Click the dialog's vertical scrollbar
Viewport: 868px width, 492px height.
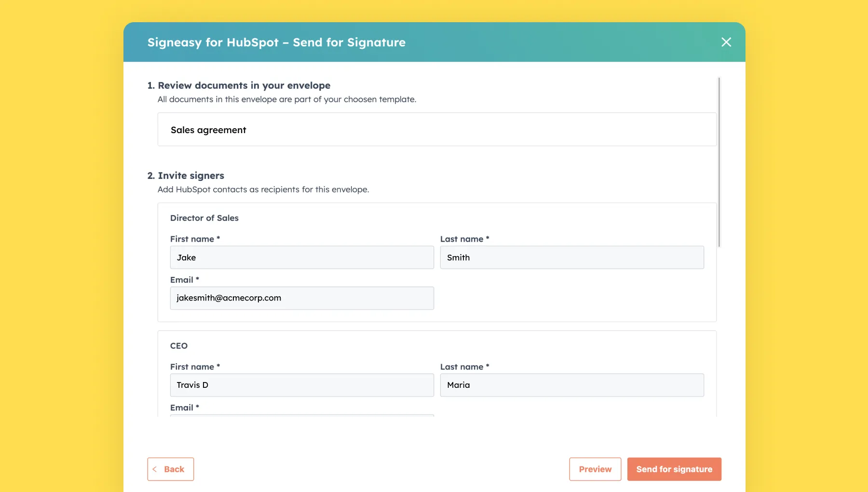click(x=719, y=162)
